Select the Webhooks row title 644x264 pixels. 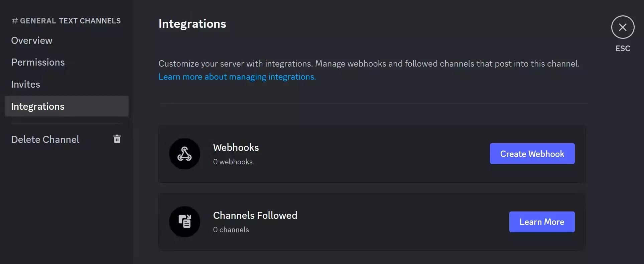pyautogui.click(x=236, y=147)
